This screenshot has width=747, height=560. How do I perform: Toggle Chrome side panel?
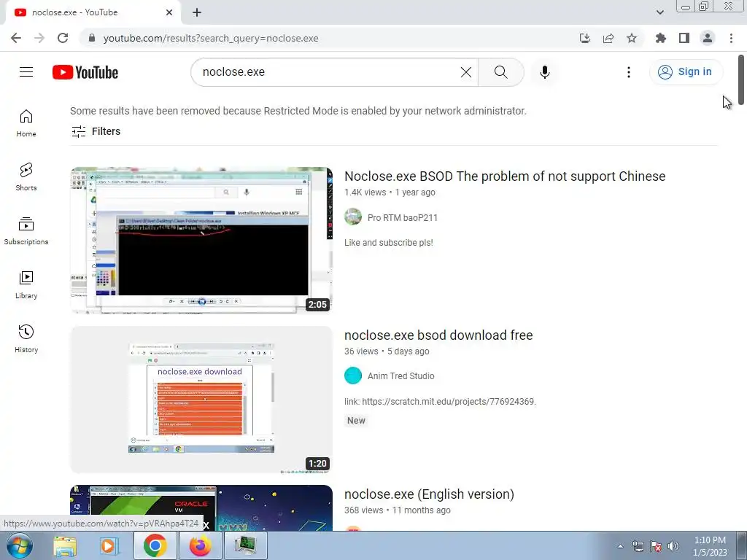coord(684,38)
